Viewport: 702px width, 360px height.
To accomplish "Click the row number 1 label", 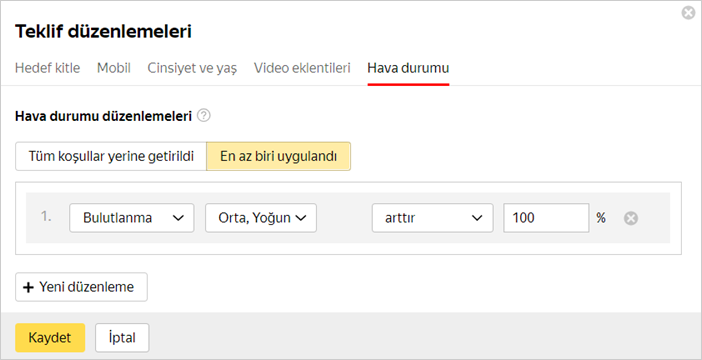I will [46, 217].
